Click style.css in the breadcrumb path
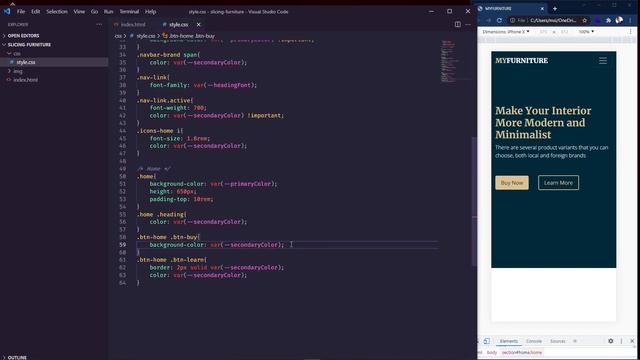The image size is (640, 360). 145,36
